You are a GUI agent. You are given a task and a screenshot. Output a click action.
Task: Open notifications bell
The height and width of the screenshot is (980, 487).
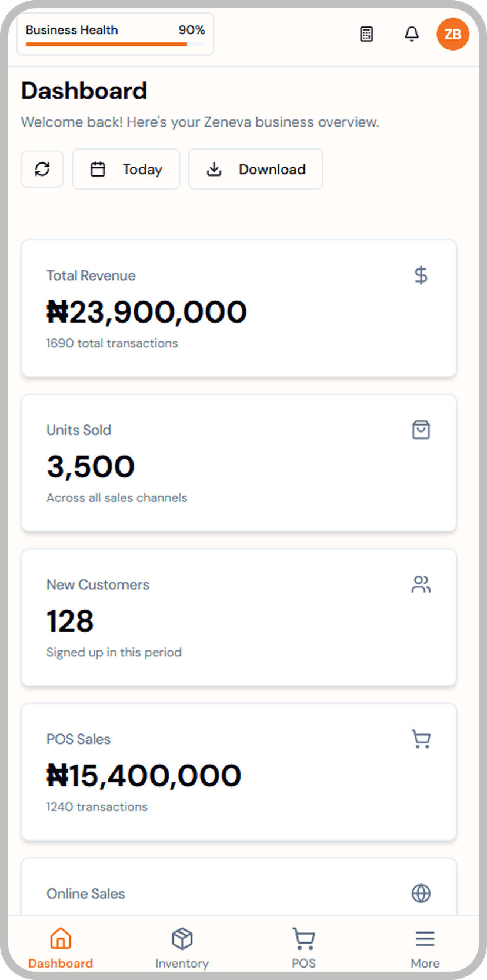coord(412,34)
